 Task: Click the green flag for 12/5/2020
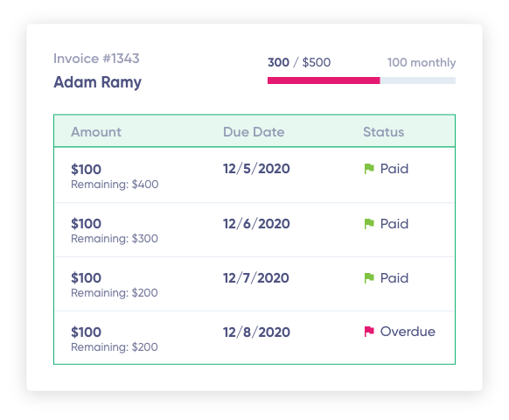coord(369,169)
